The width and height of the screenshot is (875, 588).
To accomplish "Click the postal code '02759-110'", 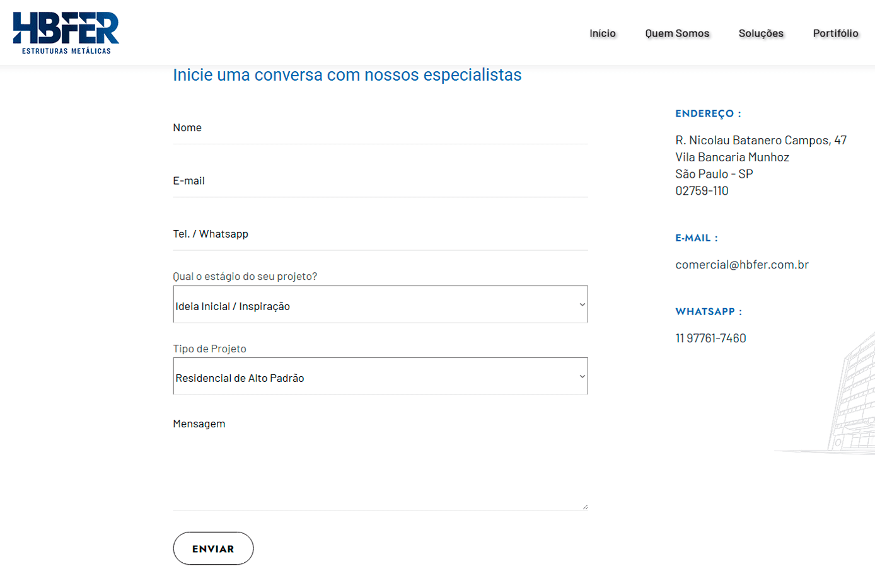I will (702, 191).
